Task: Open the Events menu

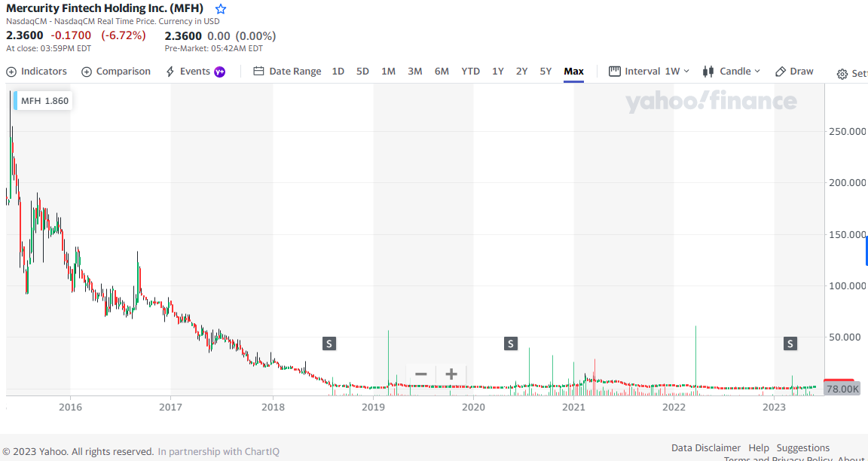Action: tap(195, 72)
